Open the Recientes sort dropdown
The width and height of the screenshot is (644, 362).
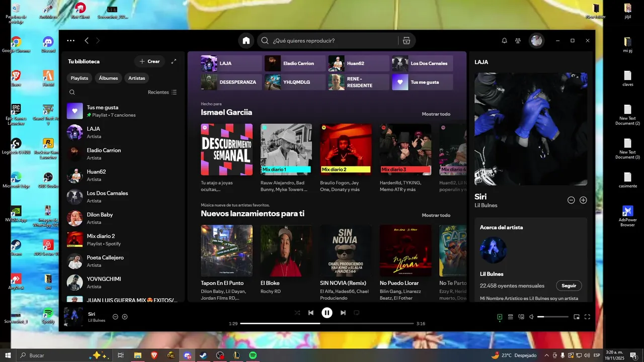[x=162, y=93]
